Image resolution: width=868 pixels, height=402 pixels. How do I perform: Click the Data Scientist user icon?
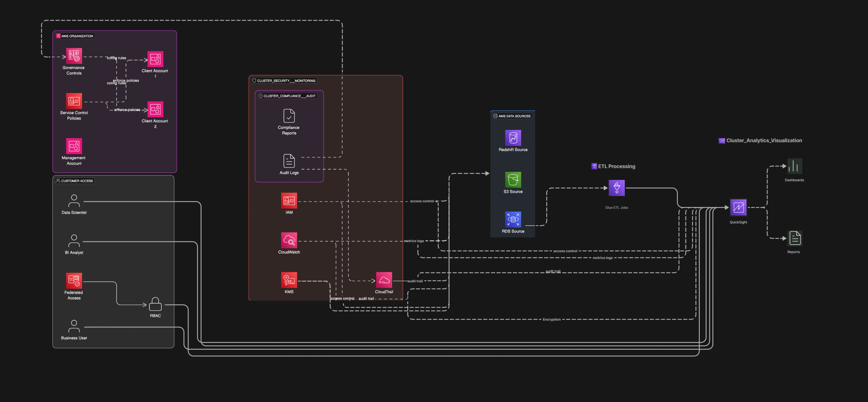pyautogui.click(x=74, y=201)
